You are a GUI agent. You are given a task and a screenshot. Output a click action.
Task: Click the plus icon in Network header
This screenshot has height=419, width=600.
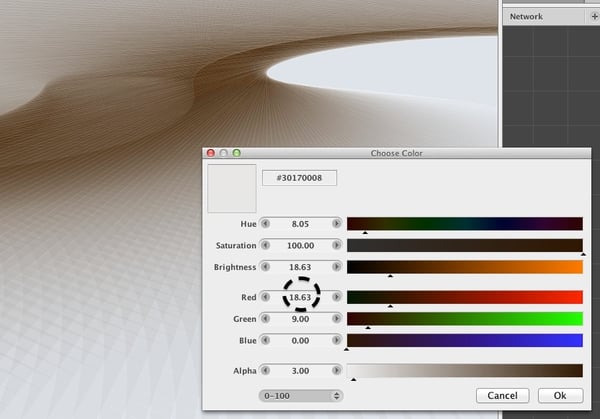click(x=594, y=16)
